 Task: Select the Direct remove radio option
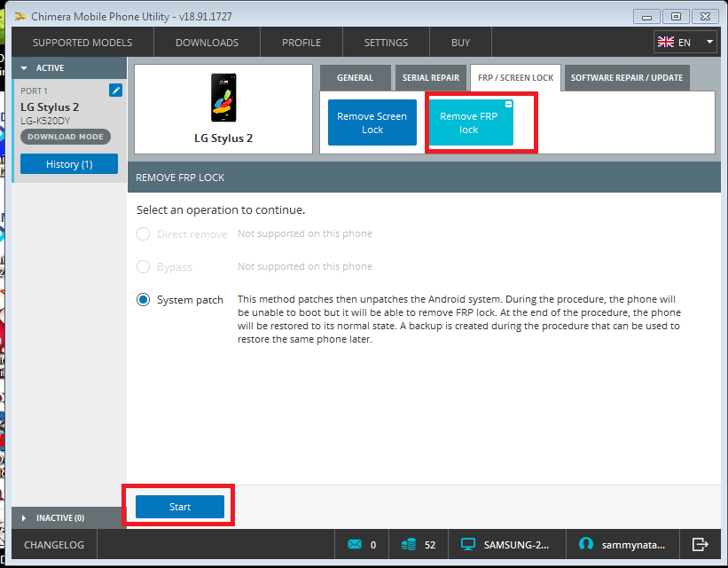(143, 233)
